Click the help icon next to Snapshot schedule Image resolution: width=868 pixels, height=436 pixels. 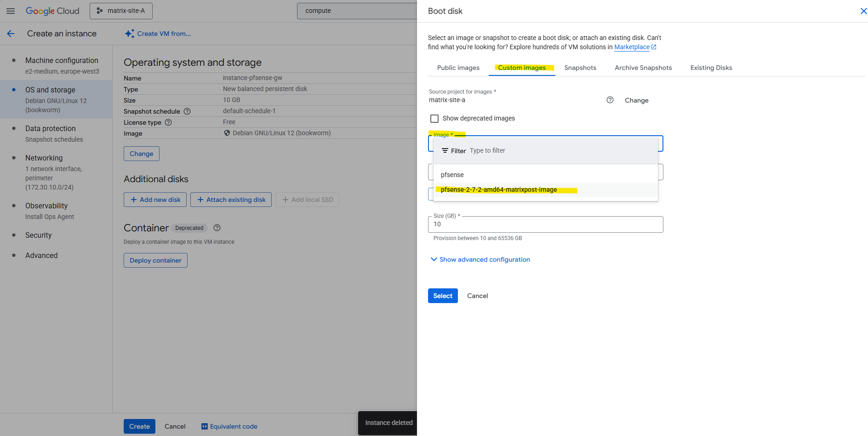(x=187, y=111)
